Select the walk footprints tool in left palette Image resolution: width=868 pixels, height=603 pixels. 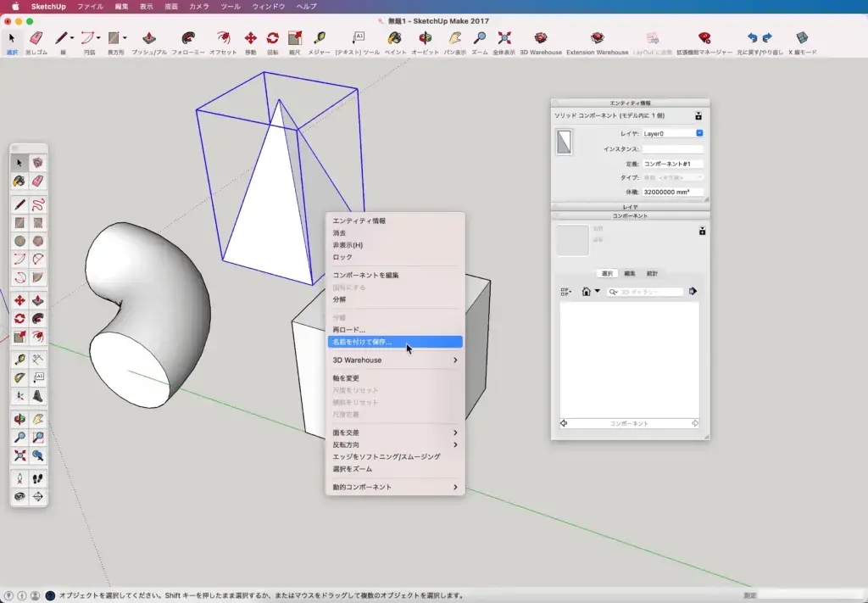[x=37, y=478]
